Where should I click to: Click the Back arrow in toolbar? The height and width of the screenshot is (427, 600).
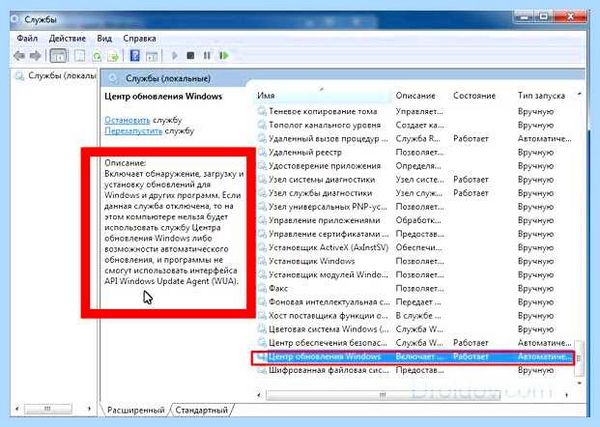click(x=19, y=56)
